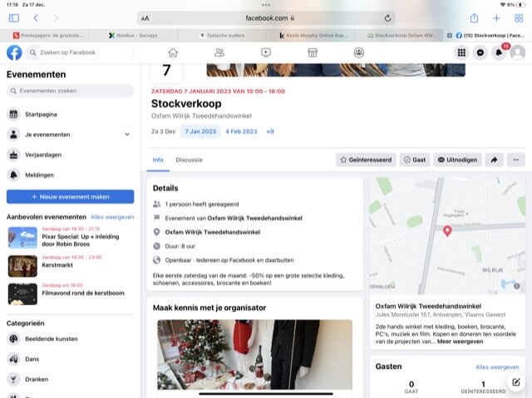Mark event as Geïnteresseerd

[366, 160]
